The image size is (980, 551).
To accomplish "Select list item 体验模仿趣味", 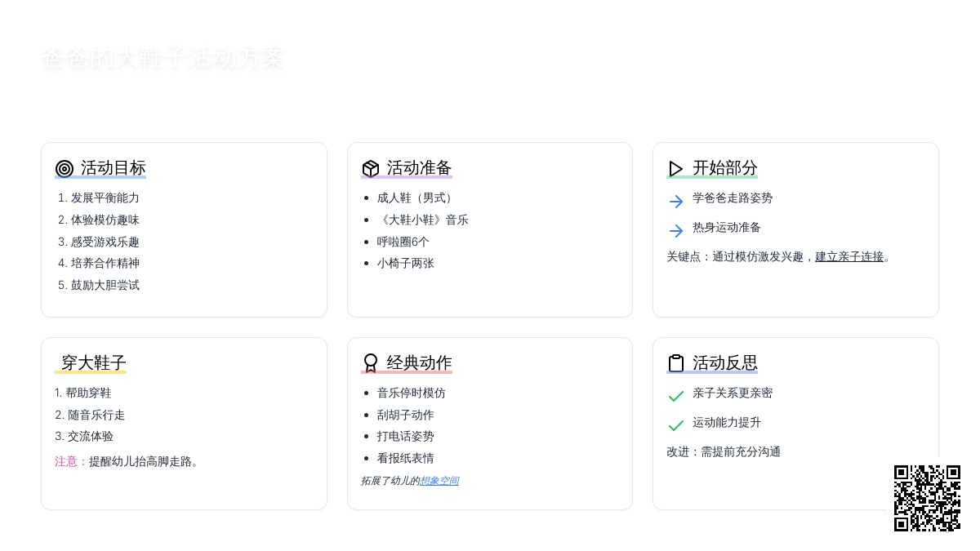I will click(105, 220).
